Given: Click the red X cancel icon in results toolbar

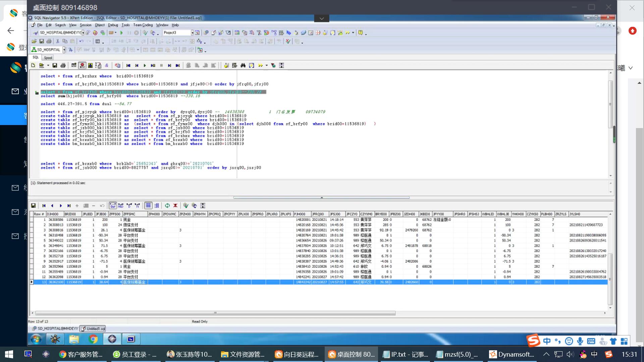Looking at the screenshot, I should coord(175,205).
